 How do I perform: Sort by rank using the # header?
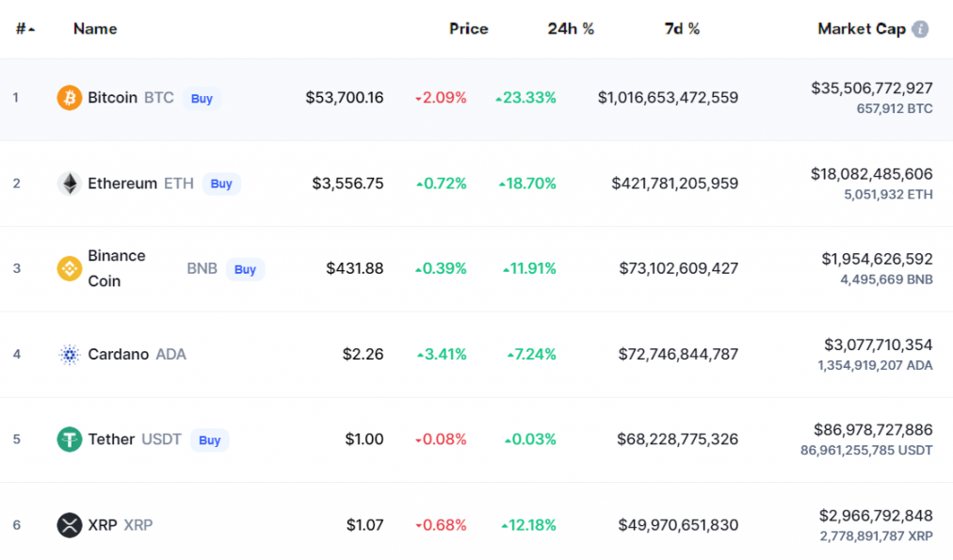[x=24, y=28]
